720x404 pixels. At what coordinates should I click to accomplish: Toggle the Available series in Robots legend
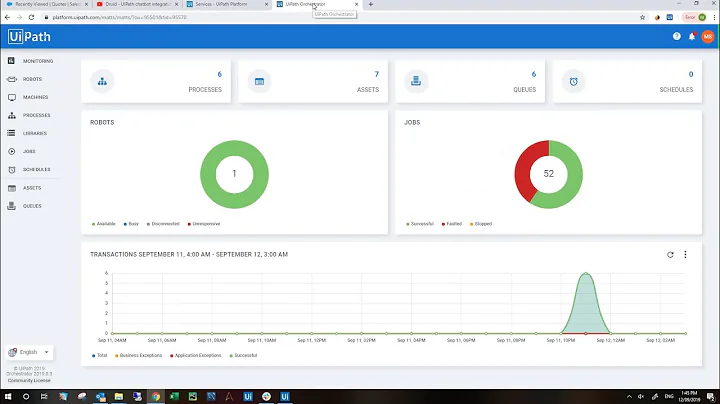104,224
